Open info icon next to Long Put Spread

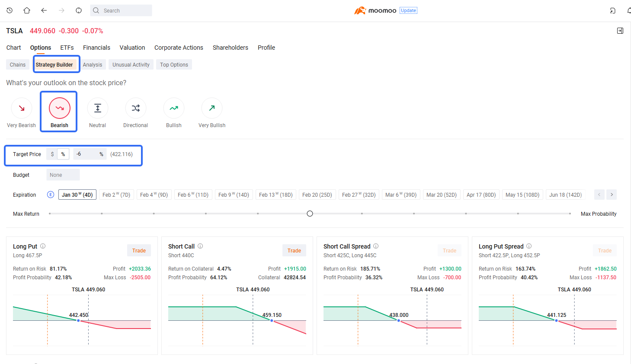point(529,246)
